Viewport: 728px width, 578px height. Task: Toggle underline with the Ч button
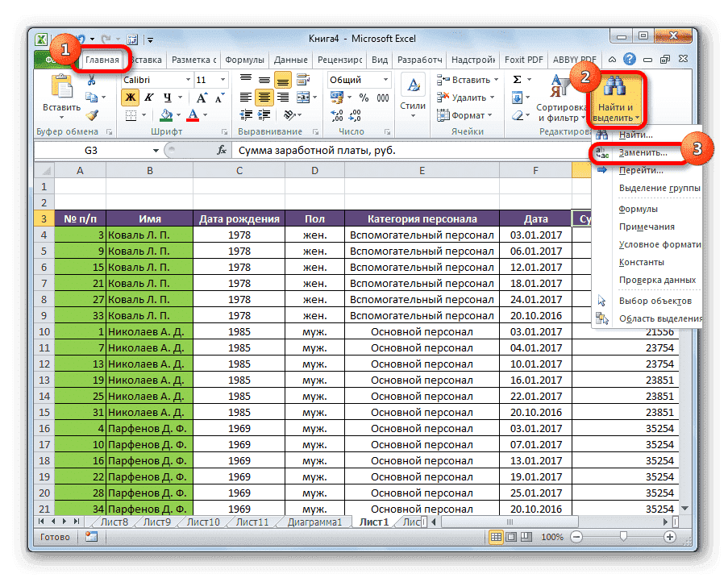166,98
